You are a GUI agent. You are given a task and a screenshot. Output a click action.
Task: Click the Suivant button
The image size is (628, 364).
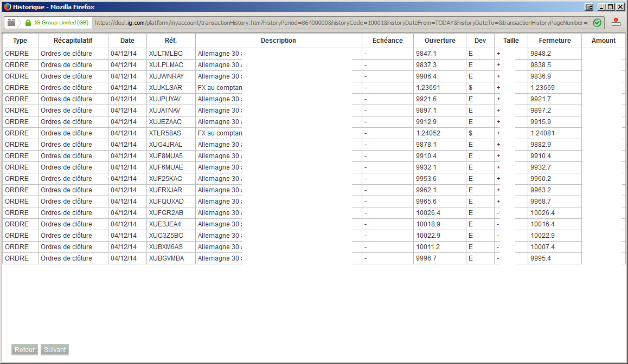pos(55,349)
